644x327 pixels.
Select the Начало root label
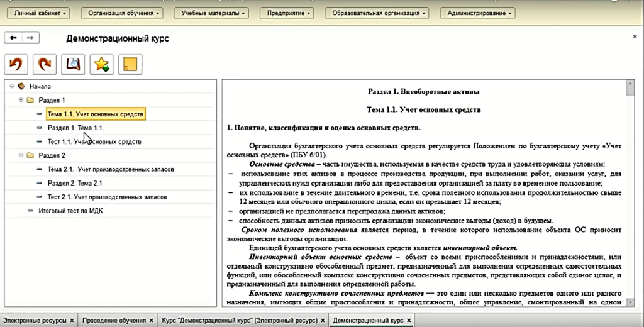click(x=40, y=86)
